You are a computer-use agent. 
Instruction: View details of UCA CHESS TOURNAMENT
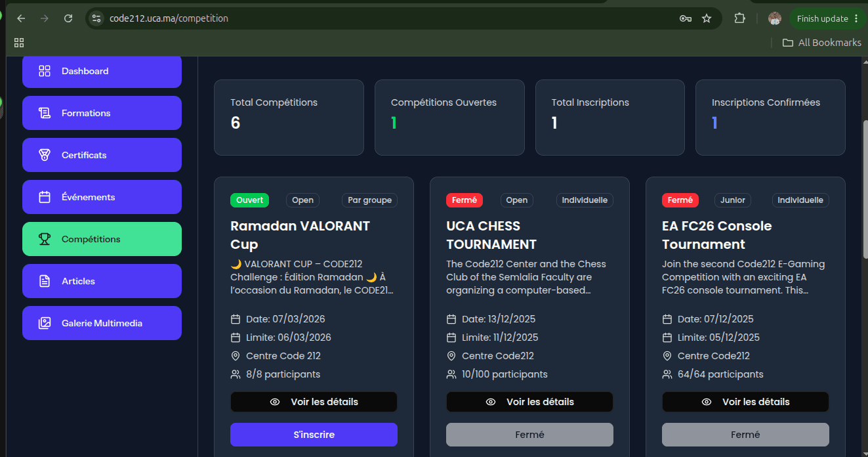[529, 402]
